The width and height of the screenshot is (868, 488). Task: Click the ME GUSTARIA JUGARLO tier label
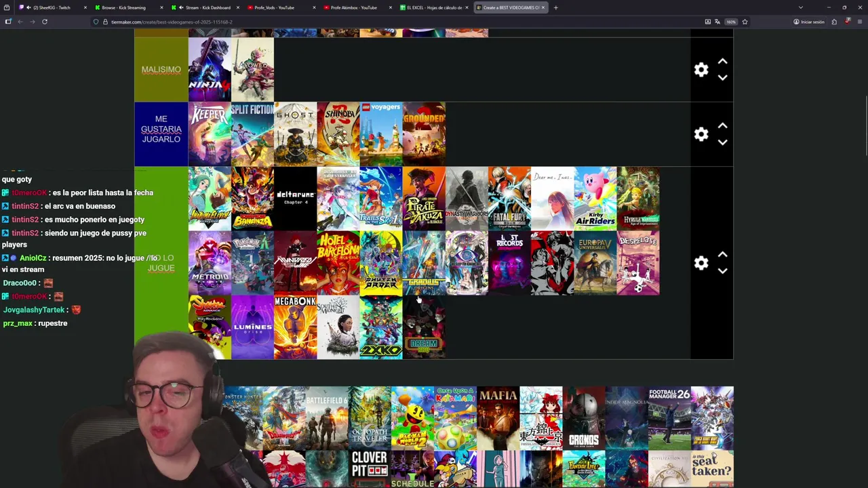pyautogui.click(x=161, y=134)
